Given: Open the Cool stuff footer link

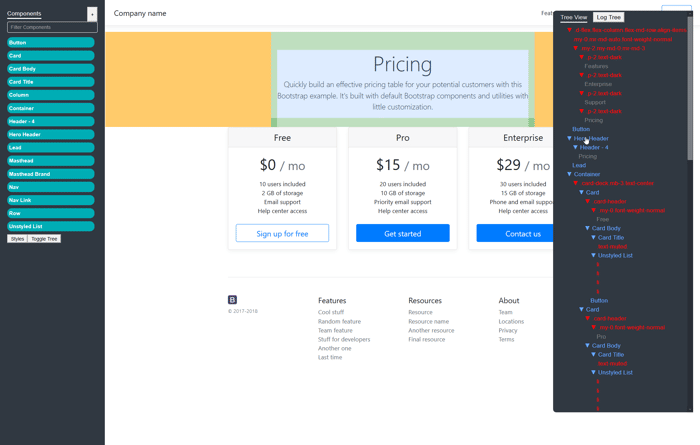Looking at the screenshot, I should click(x=331, y=312).
